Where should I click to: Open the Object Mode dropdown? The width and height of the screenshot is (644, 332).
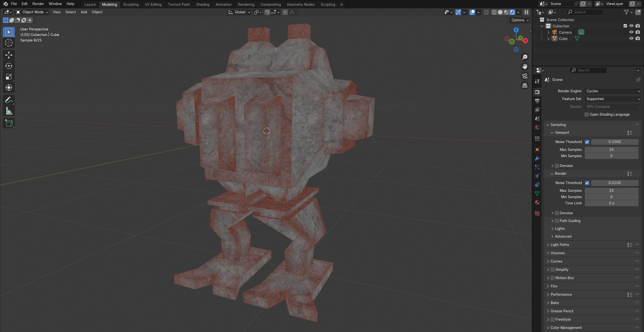(x=32, y=12)
